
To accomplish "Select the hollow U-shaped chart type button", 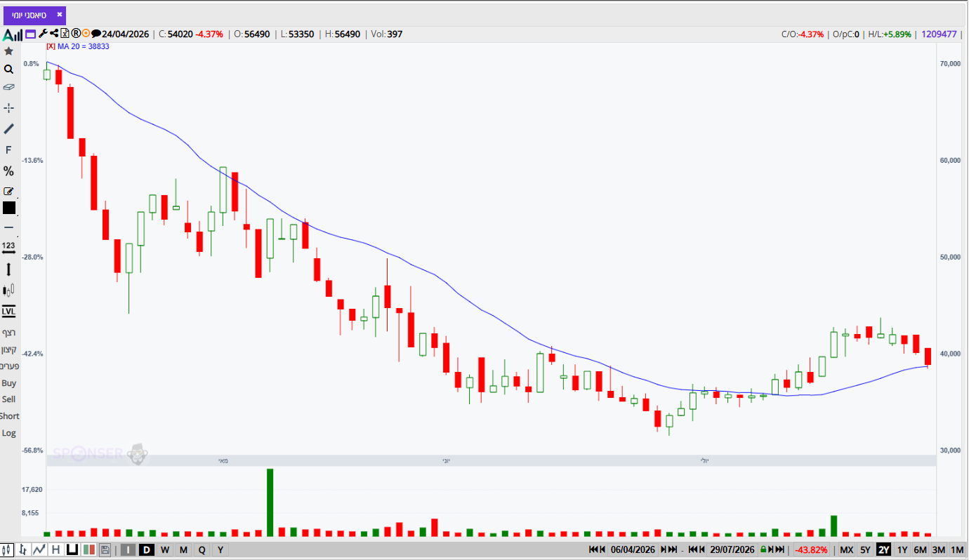I will point(72,550).
